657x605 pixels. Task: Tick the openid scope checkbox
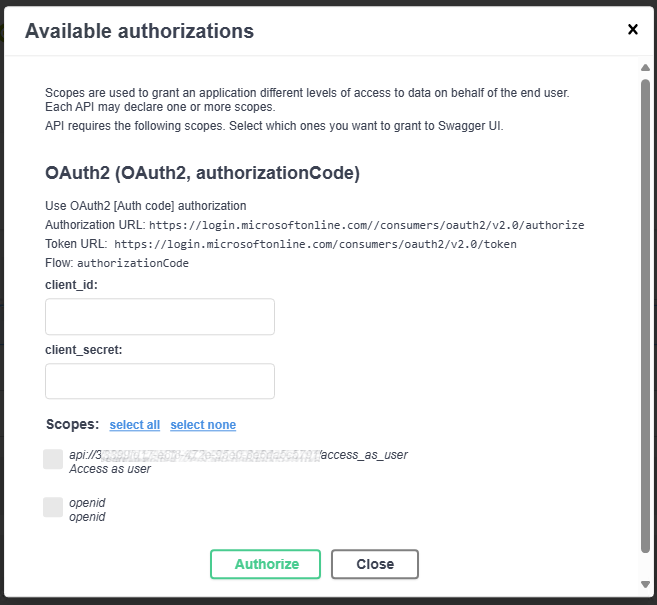pos(53,507)
